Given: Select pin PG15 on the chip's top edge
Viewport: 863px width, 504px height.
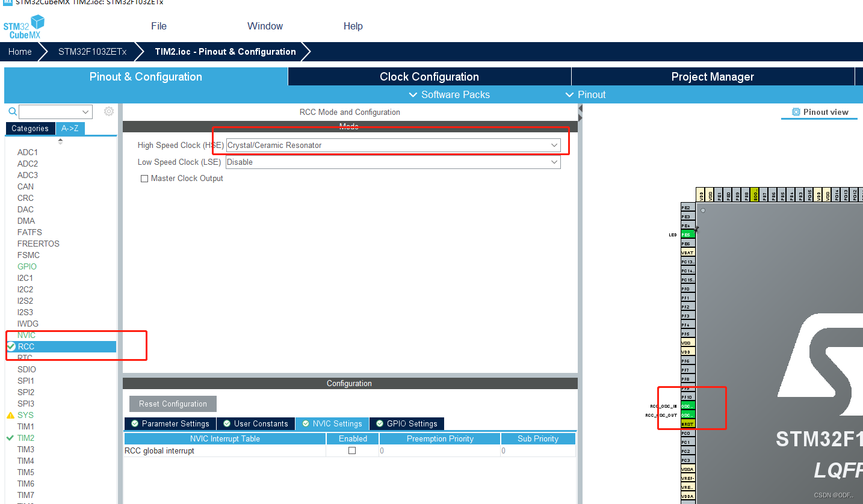Looking at the screenshot, I should pyautogui.click(x=809, y=195).
